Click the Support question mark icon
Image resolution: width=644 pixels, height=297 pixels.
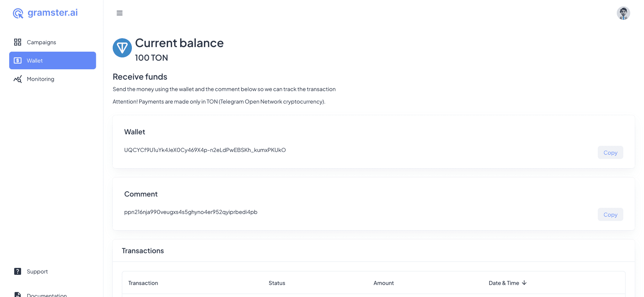click(x=18, y=271)
